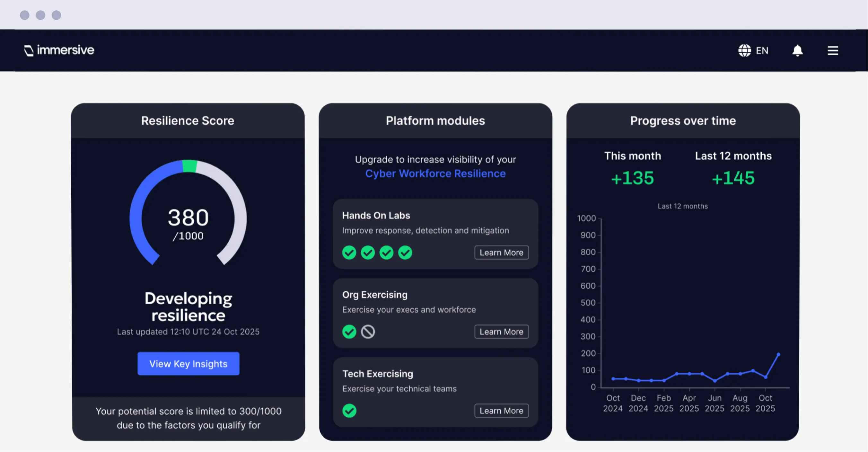868x452 pixels.
Task: Open the notifications bell
Action: point(797,50)
